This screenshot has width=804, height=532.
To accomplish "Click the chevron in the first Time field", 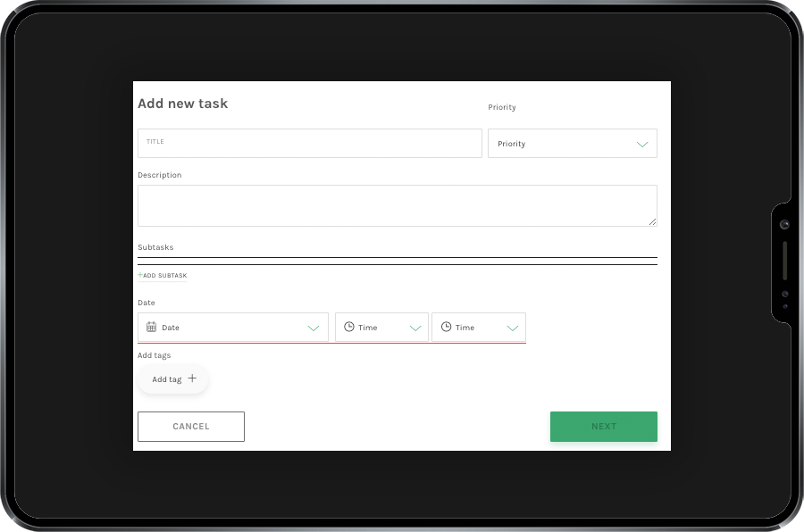I will tap(415, 328).
